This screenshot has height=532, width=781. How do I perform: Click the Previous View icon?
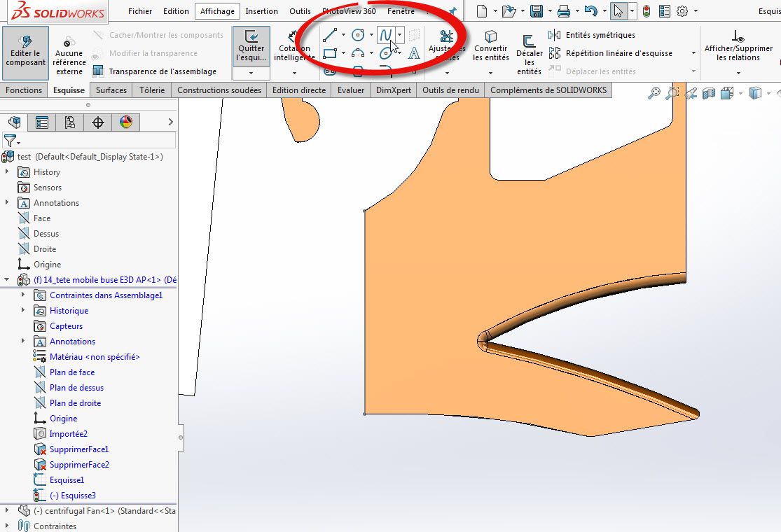[x=691, y=93]
